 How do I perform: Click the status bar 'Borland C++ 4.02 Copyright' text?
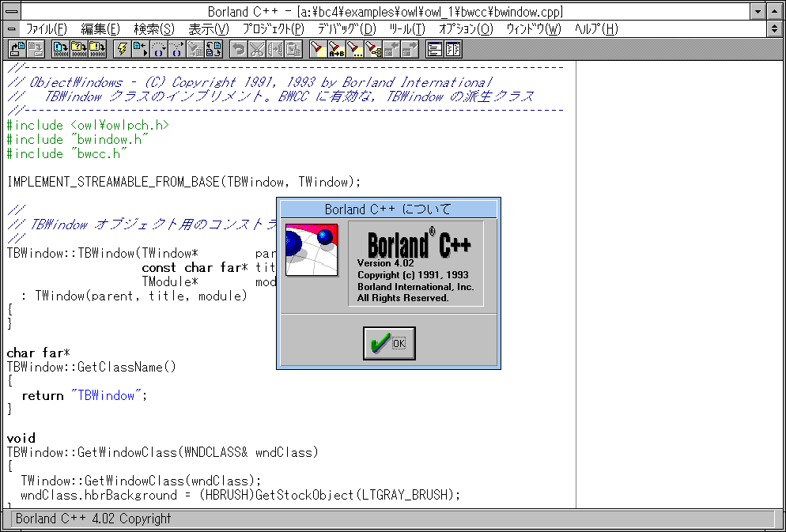tap(93, 519)
